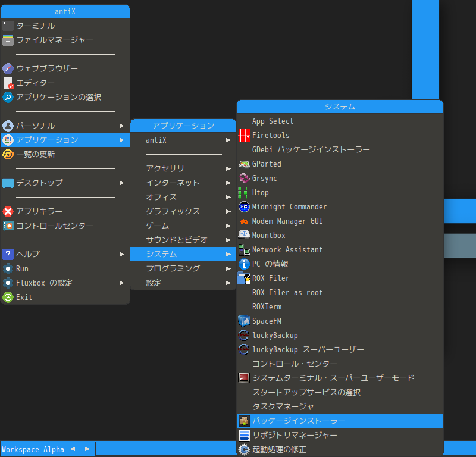Click the Mountbox icon
The image size is (476, 457).
244,235
